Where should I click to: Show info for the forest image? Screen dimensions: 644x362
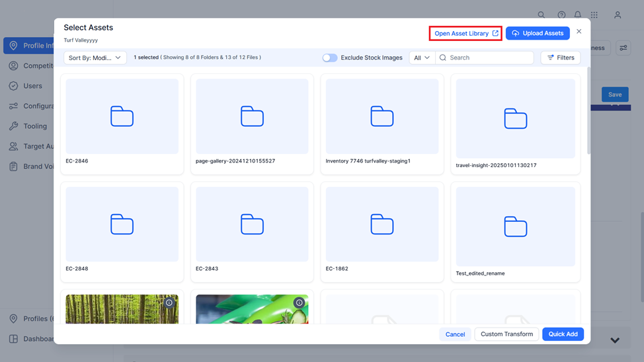point(169,303)
